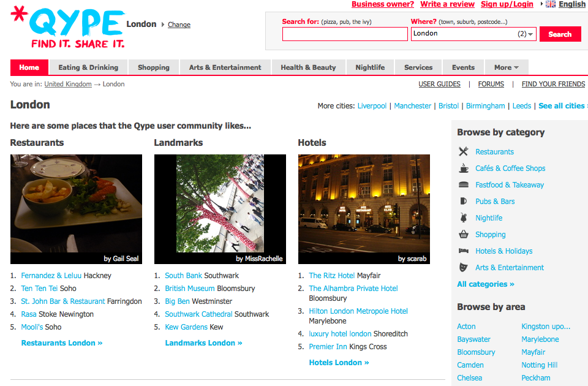
Task: Go to the Home tab
Action: (x=29, y=67)
